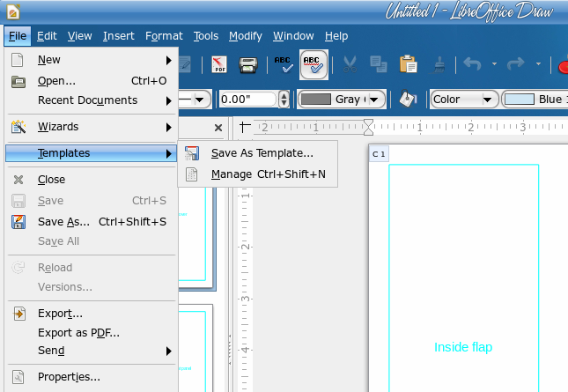The image size is (568, 392).
Task: Click the light blue fill color swatch
Action: (x=520, y=100)
